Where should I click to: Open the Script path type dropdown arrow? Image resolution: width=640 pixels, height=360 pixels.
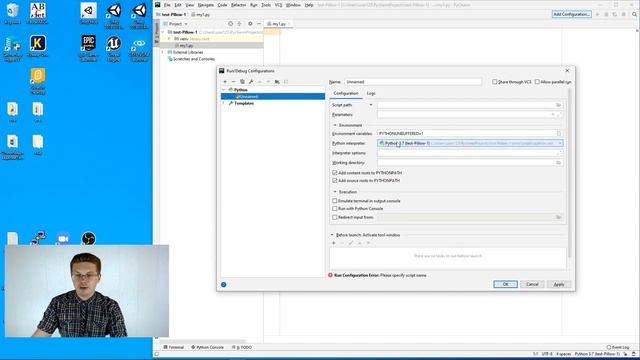[x=371, y=105]
